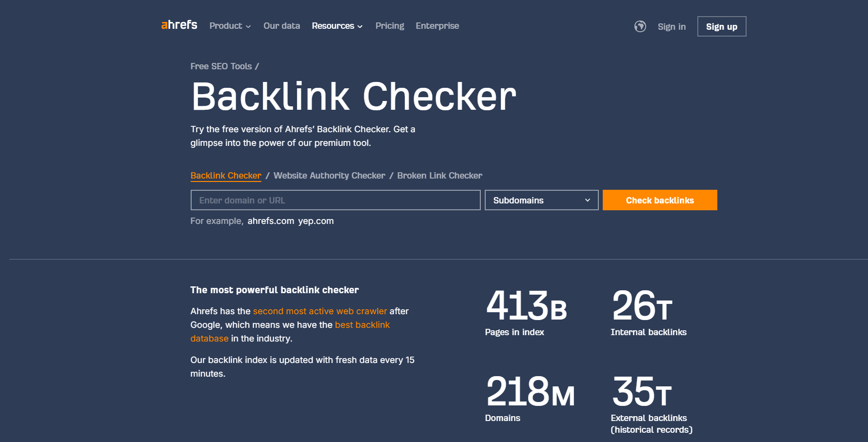The width and height of the screenshot is (868, 442).
Task: Click the ahrefs logo
Action: 179,25
